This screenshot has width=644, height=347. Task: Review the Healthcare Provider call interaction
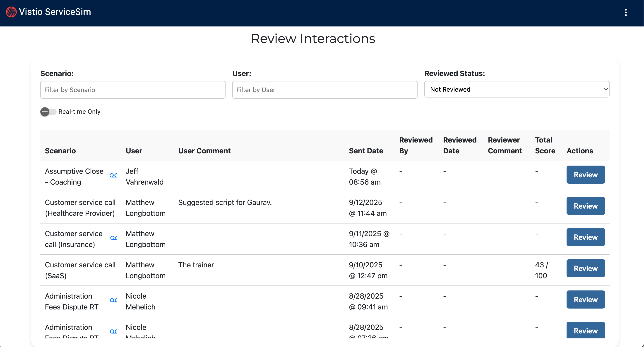(x=585, y=206)
